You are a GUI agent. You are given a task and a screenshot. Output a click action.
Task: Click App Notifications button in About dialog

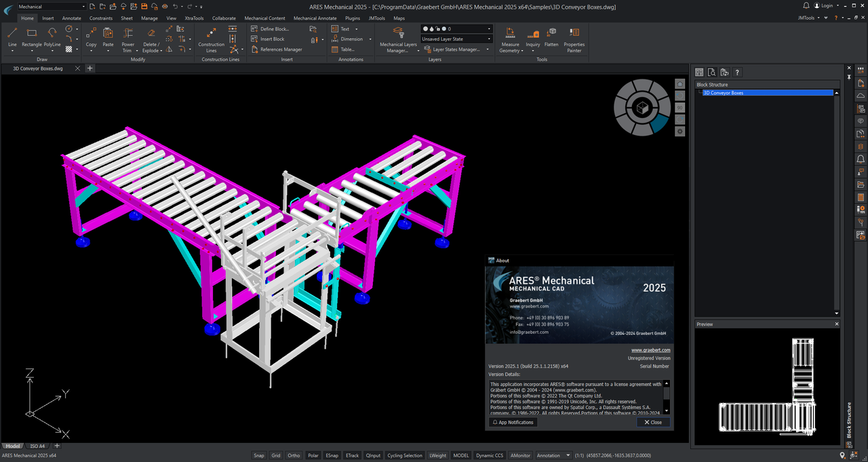(x=513, y=422)
